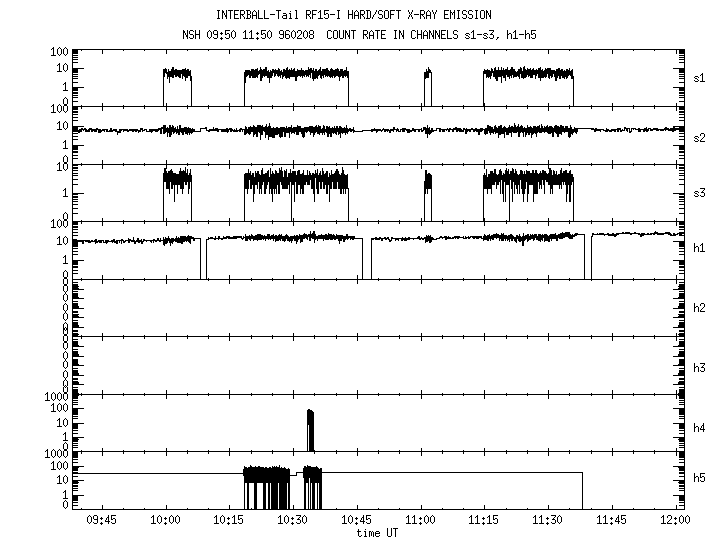This screenshot has height=550, width=720.
Task: Click the tall spike in h4 panel
Action: (x=310, y=430)
